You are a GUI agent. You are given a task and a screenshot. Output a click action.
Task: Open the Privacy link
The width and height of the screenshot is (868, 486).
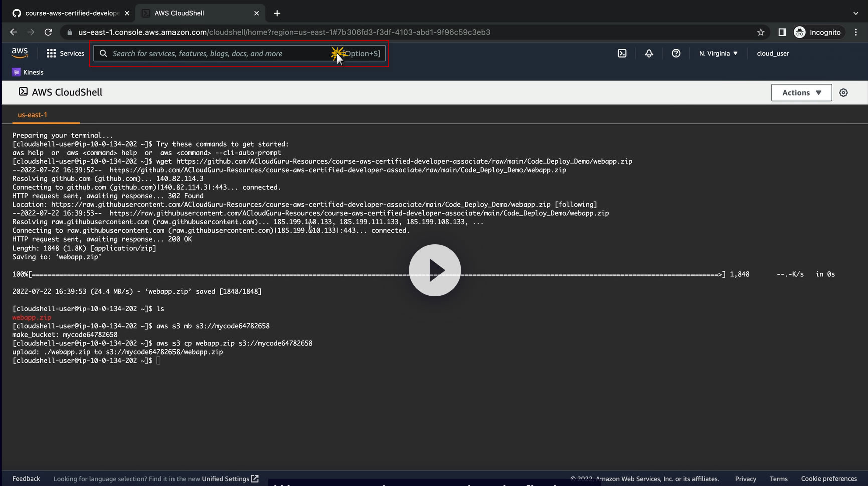[x=745, y=479]
